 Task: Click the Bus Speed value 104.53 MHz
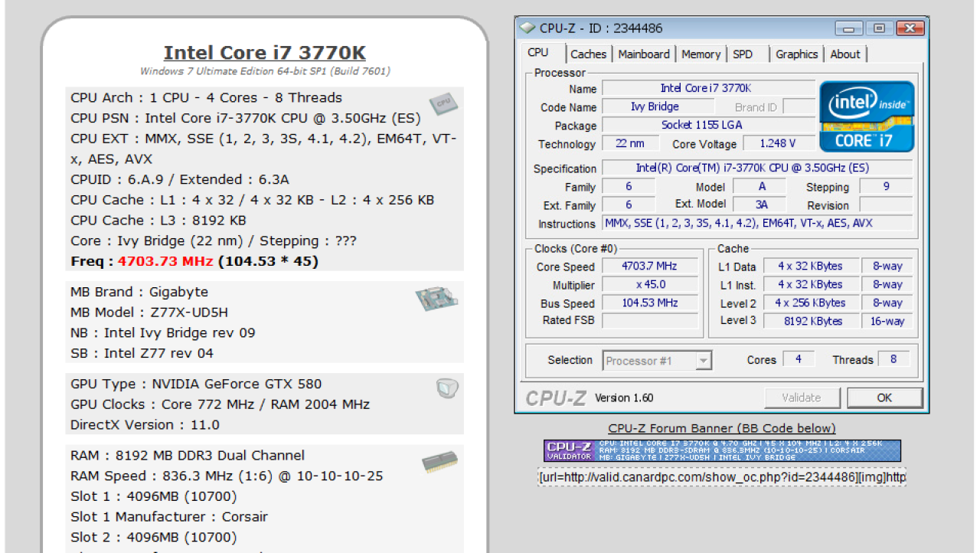click(649, 303)
